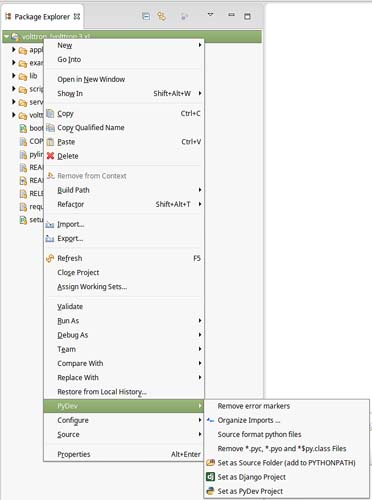This screenshot has height=500, width=372.
Task: Click Remove from Context icon
Action: click(50, 175)
